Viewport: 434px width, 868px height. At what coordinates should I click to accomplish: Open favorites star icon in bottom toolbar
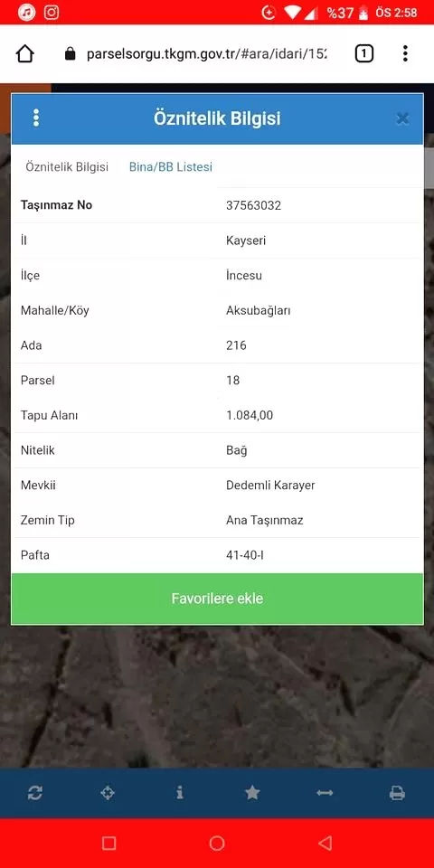[252, 793]
